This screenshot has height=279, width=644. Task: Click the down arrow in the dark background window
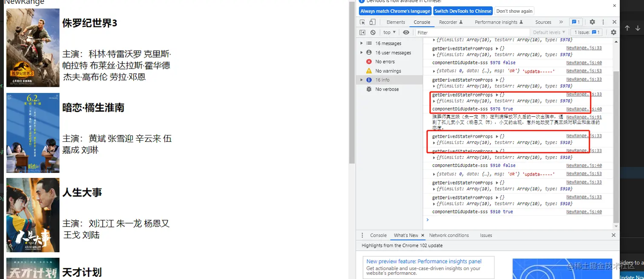[638, 28]
